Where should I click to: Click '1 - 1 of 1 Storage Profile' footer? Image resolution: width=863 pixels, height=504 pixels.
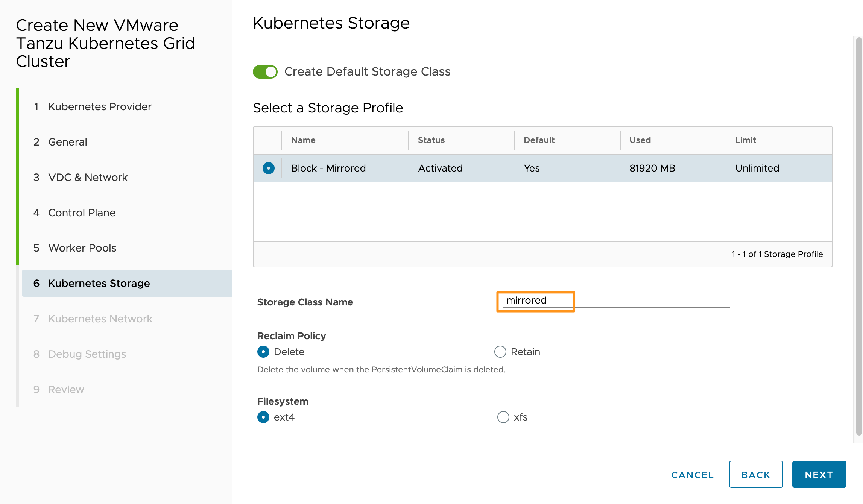777,254
